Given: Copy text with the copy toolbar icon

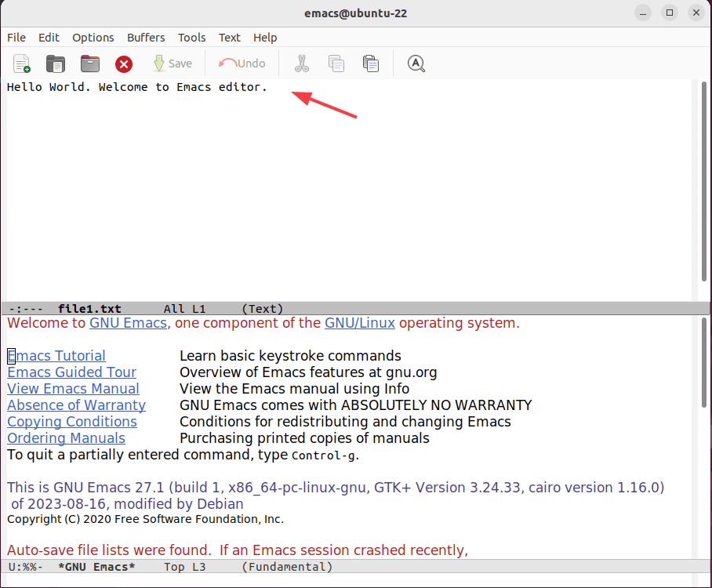Looking at the screenshot, I should pos(336,64).
